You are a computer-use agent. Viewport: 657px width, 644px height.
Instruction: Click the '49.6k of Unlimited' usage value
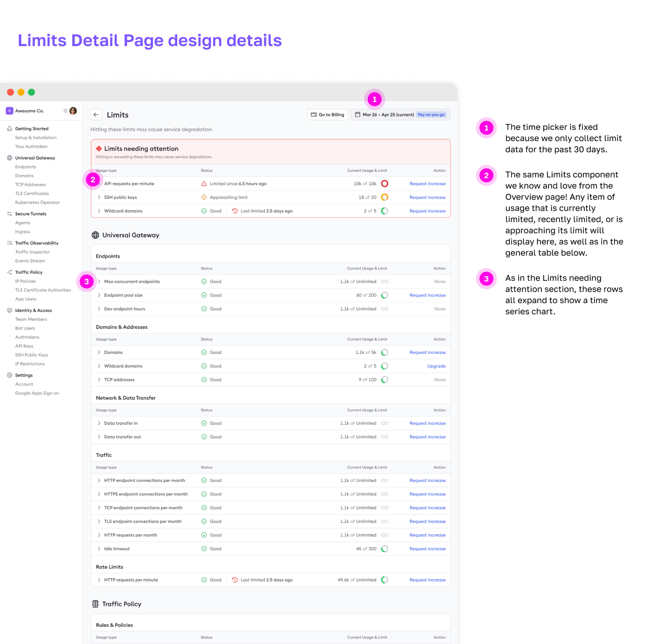pos(357,580)
